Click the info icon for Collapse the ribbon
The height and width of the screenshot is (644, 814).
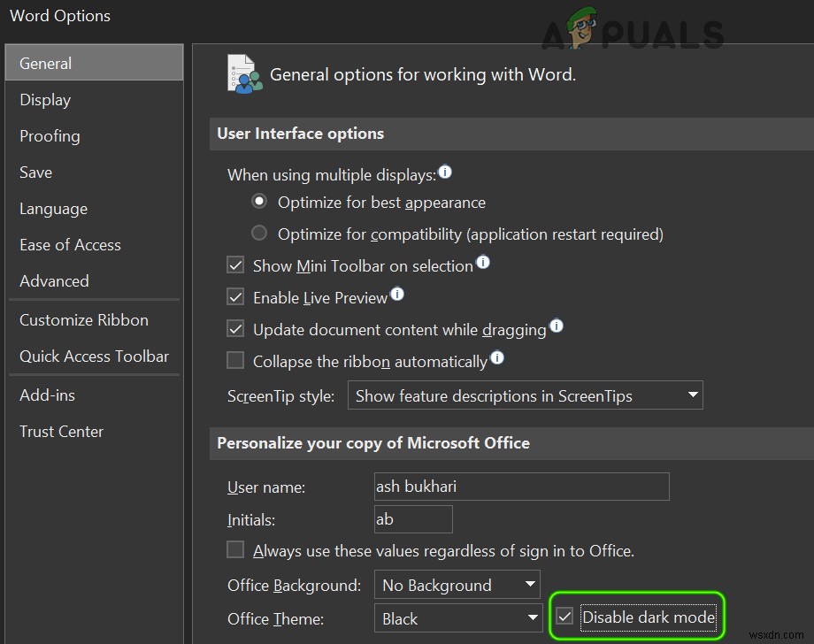(497, 357)
